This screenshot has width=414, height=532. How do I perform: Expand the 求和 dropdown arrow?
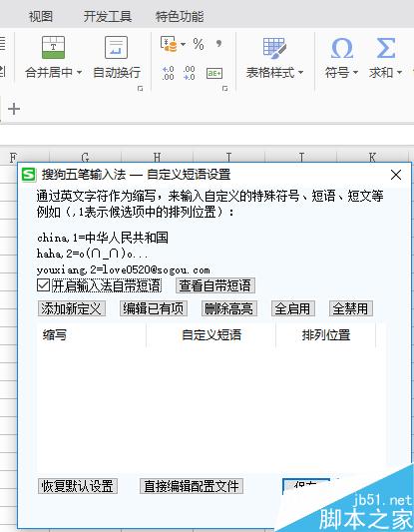point(399,72)
